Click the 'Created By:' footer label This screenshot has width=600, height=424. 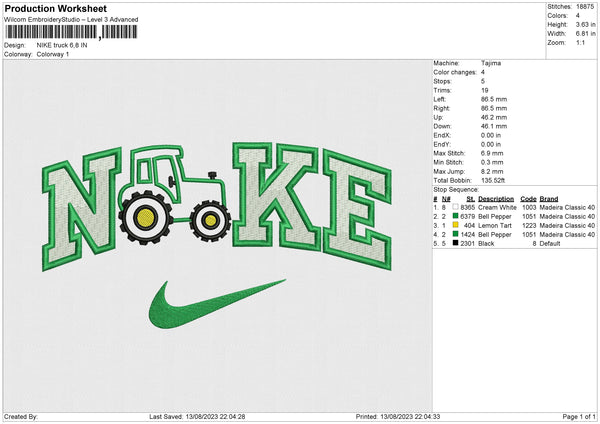click(21, 416)
